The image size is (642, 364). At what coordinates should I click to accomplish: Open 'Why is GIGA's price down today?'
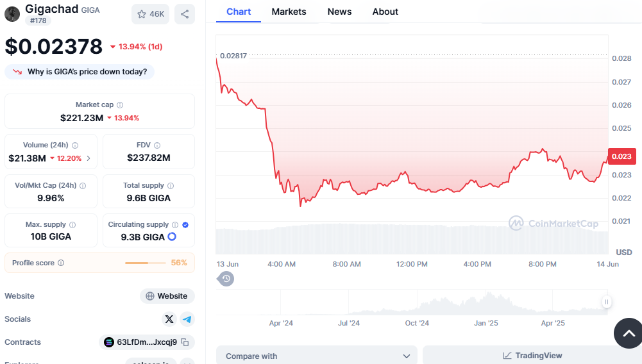point(80,72)
